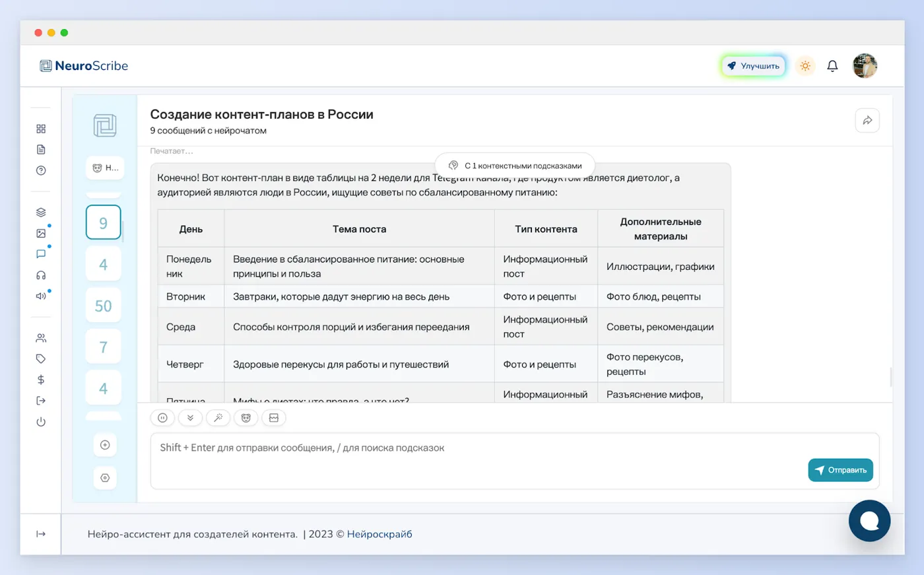Open the documents icon in left sidebar
Image resolution: width=924 pixels, height=575 pixels.
pos(41,150)
